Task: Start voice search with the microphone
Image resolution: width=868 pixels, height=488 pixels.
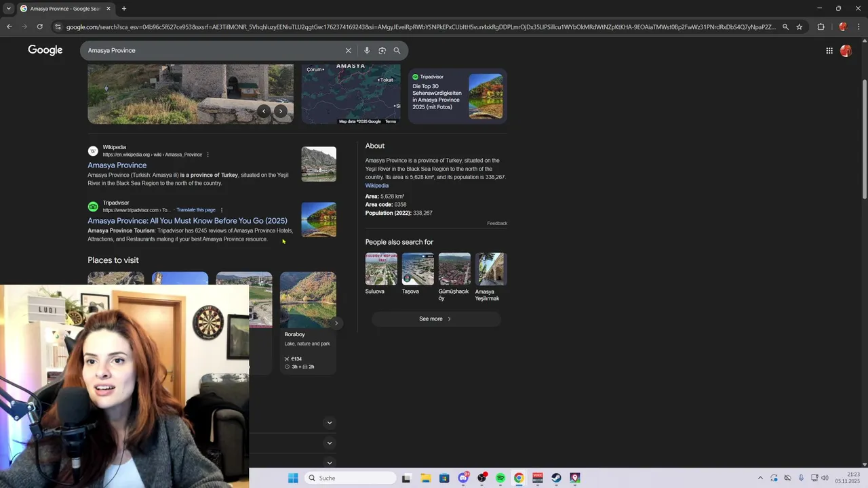Action: [x=367, y=50]
